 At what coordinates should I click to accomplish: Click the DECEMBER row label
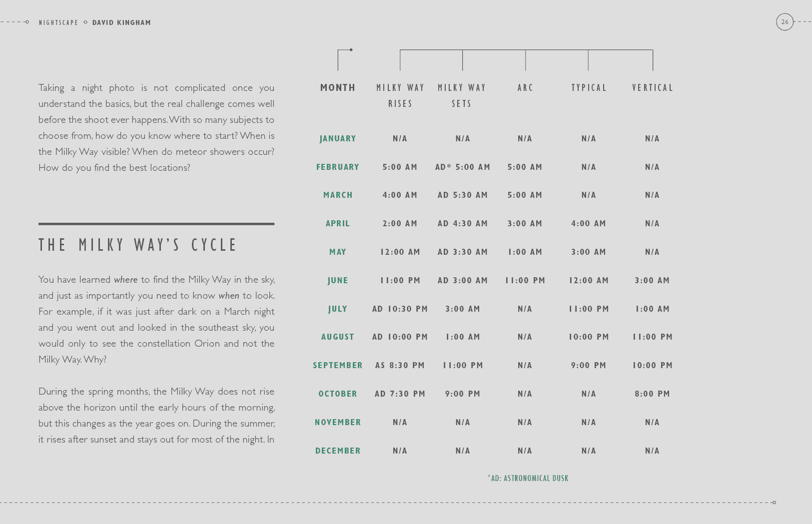coord(338,451)
